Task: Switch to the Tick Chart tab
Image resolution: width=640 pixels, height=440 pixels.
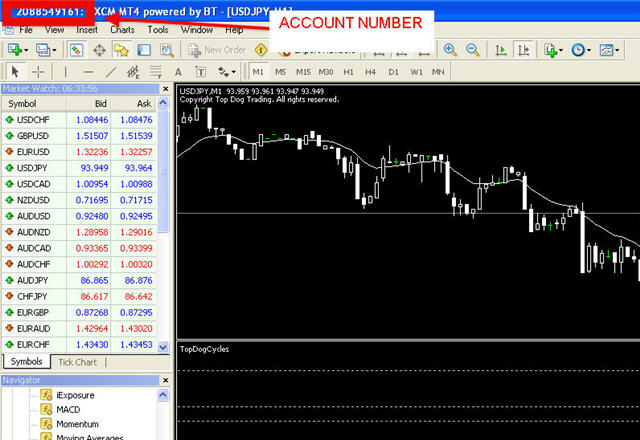Action: tap(77, 362)
